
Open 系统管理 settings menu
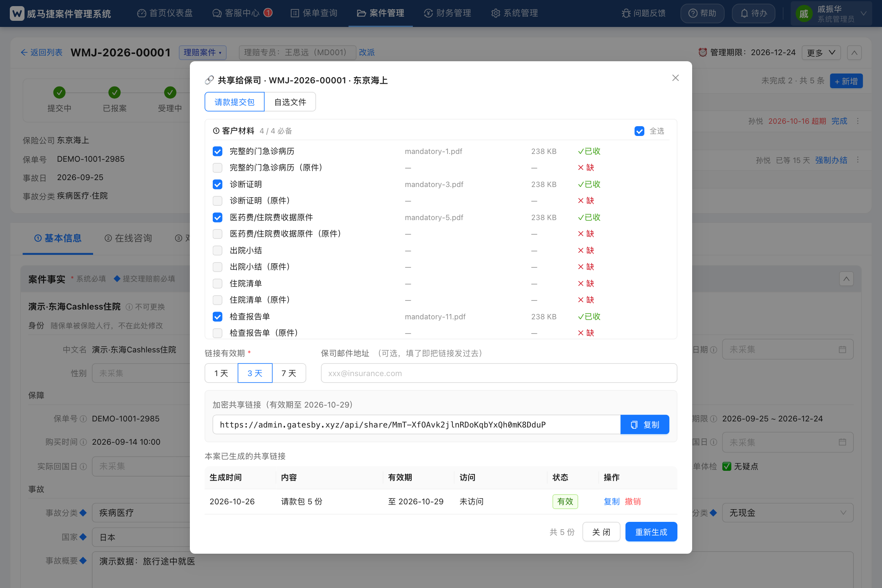point(514,13)
